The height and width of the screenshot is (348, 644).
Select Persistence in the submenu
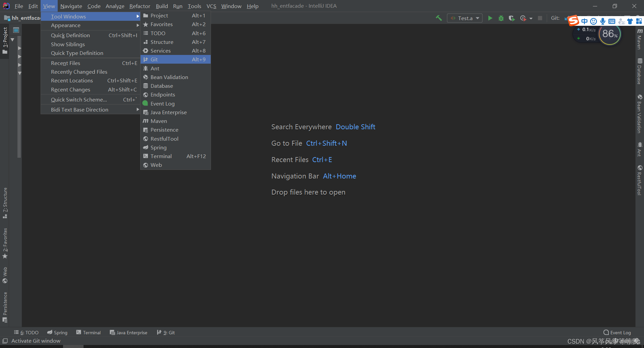[175, 130]
